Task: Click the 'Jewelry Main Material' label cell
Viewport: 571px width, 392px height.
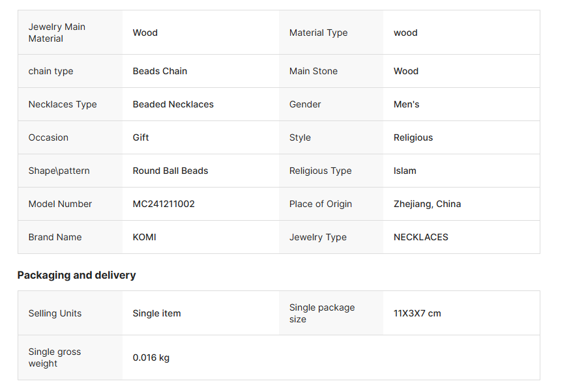Action: coord(57,33)
